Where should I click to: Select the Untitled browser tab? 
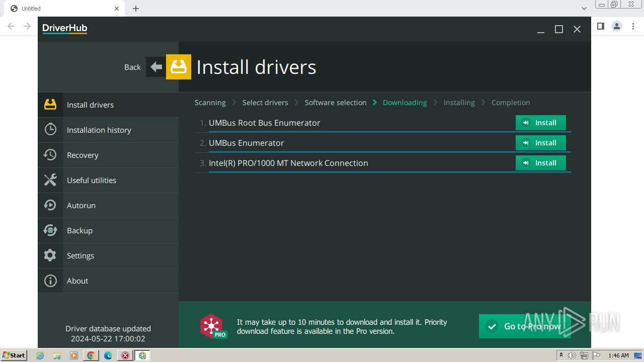click(64, 9)
